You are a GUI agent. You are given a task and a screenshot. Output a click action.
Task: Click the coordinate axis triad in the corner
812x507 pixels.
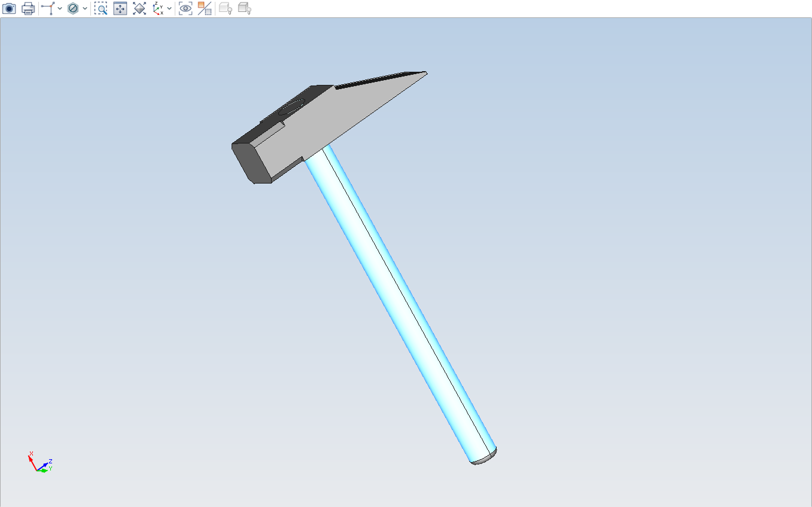point(40,462)
